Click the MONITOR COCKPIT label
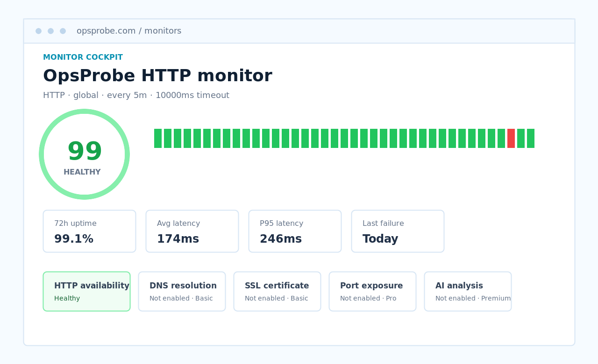Image resolution: width=598 pixels, height=364 pixels. click(83, 57)
